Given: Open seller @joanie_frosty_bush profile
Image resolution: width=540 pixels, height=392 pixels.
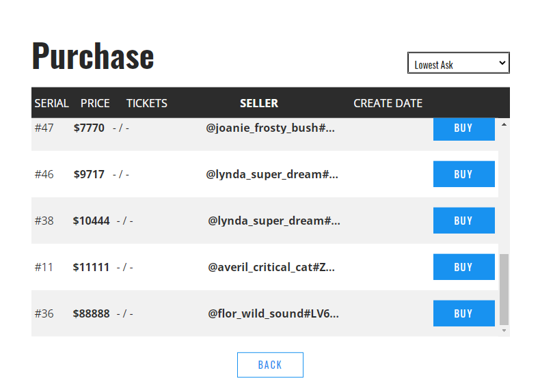Looking at the screenshot, I should point(271,128).
